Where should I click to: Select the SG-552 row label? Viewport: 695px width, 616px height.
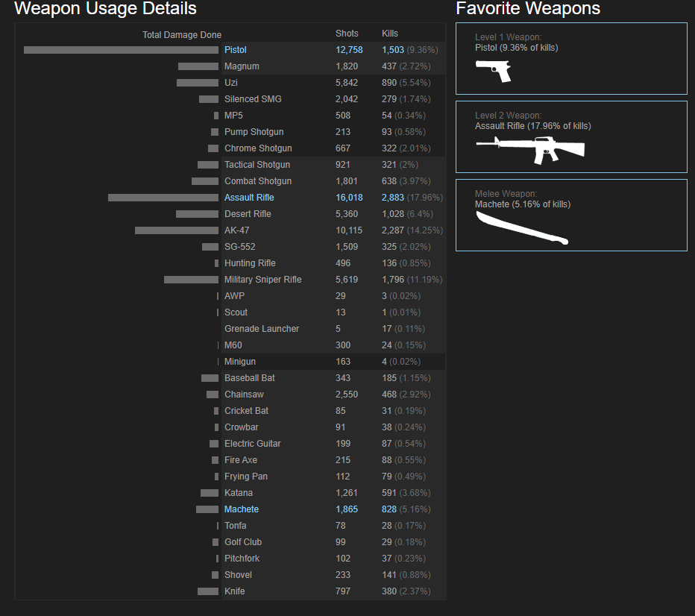240,246
